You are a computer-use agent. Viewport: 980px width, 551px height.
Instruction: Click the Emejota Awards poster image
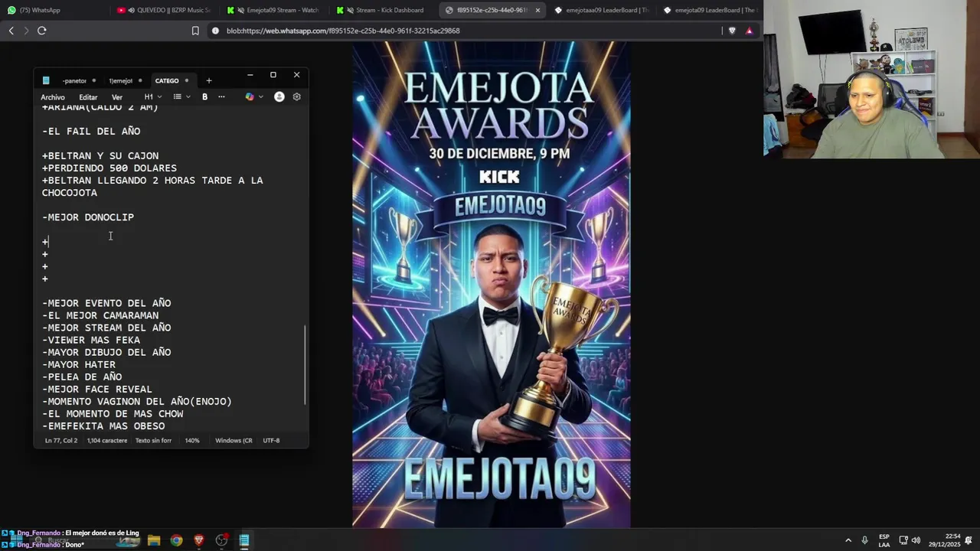(x=492, y=285)
